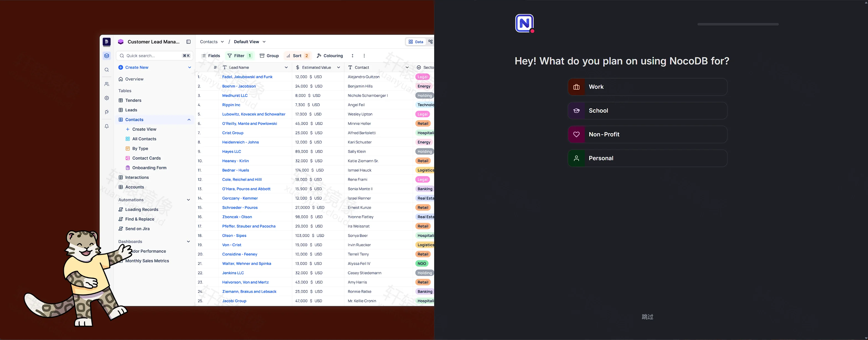
Task: Collapse the Automations section
Action: 188,200
